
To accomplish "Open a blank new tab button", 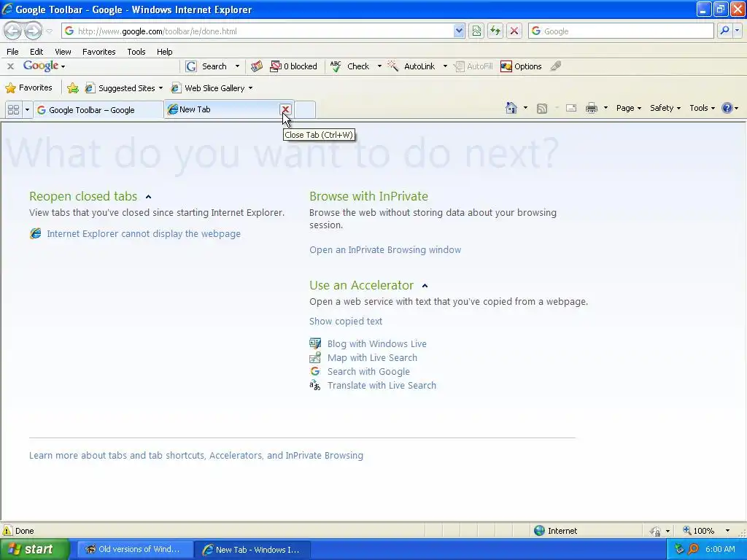I will (305, 110).
